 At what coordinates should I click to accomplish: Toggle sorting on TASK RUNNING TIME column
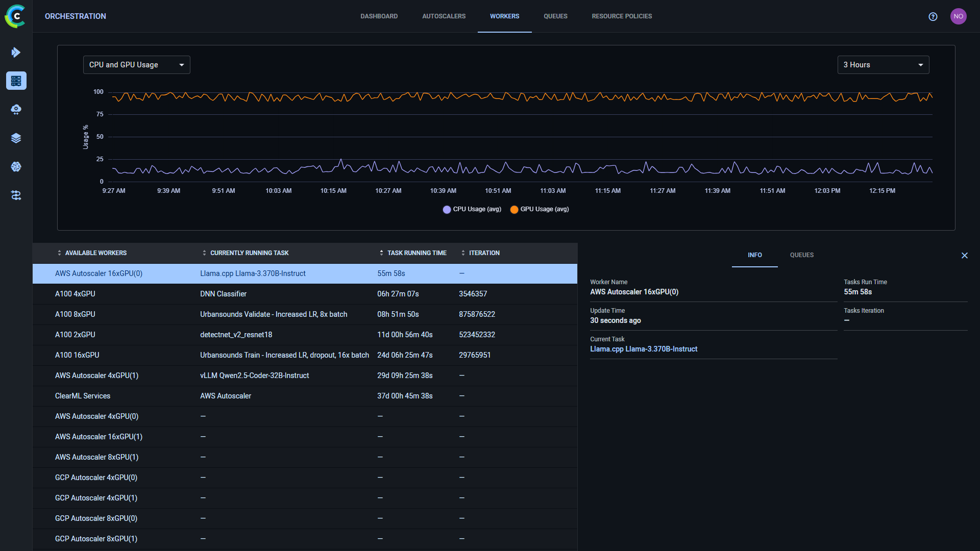point(382,253)
